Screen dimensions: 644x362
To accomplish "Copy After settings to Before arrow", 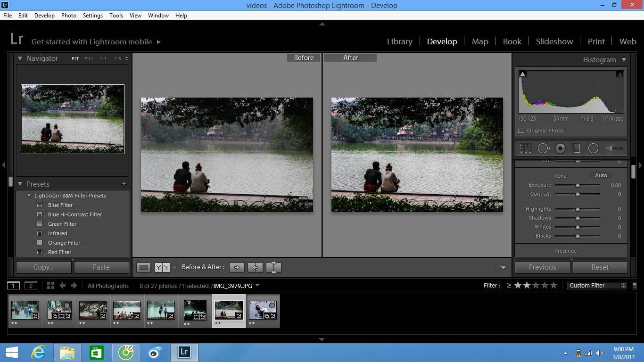I will 255,267.
